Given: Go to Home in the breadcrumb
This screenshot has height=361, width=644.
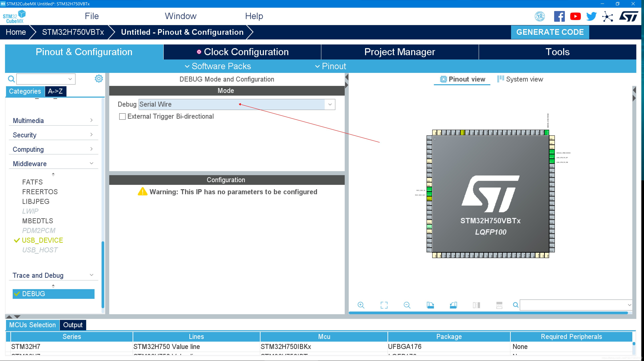Looking at the screenshot, I should click(16, 32).
